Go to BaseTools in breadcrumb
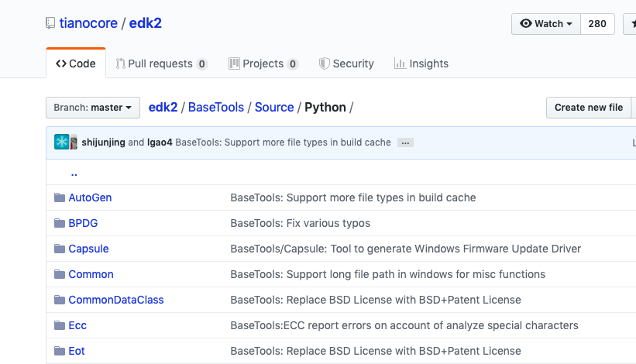 216,108
